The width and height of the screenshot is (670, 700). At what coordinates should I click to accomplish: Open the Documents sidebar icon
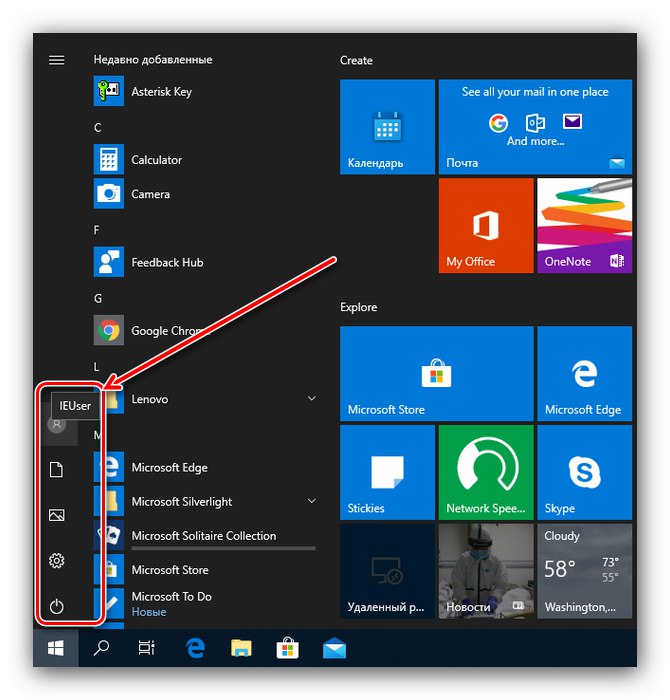tap(56, 470)
